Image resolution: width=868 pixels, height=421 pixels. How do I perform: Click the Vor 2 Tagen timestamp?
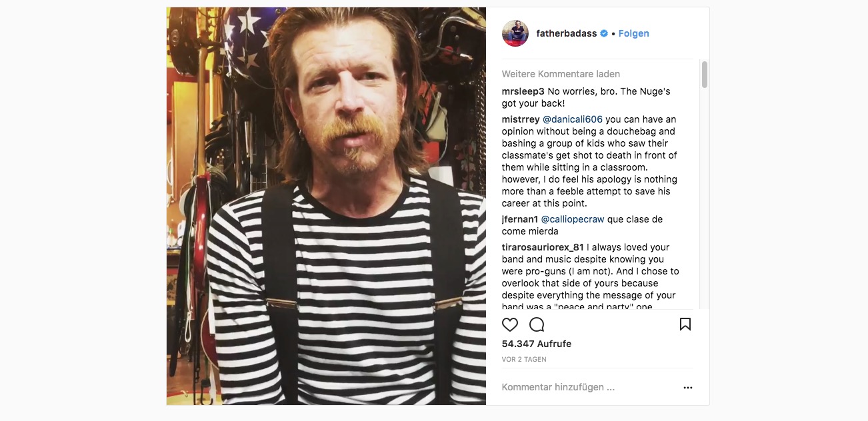click(524, 359)
